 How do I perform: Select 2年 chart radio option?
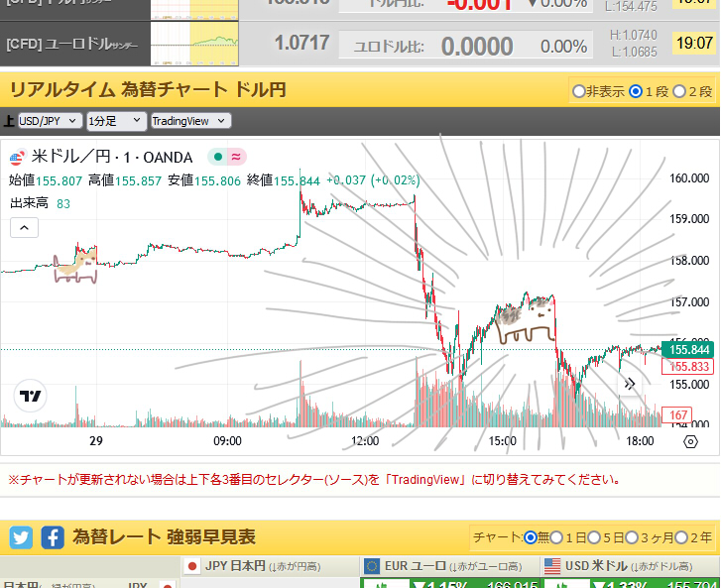[681, 537]
